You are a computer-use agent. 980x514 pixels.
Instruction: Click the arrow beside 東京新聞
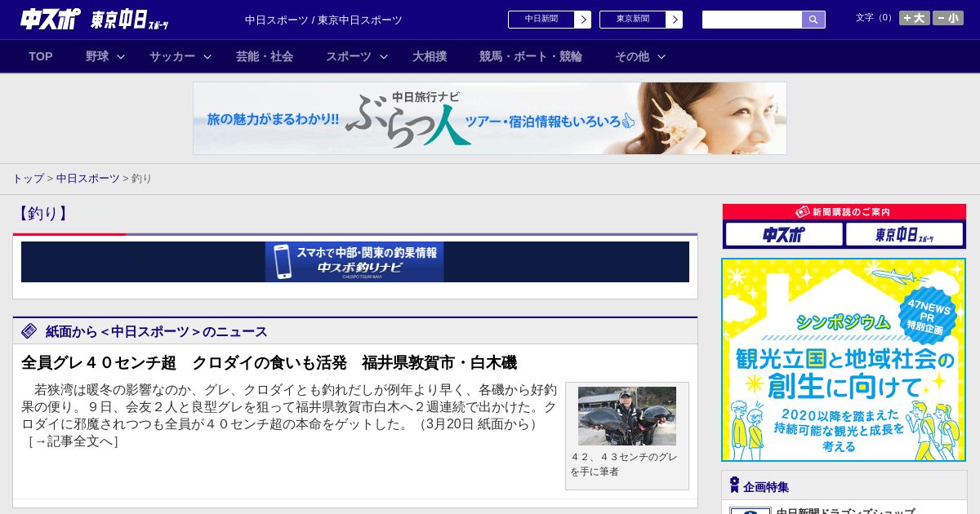[675, 20]
